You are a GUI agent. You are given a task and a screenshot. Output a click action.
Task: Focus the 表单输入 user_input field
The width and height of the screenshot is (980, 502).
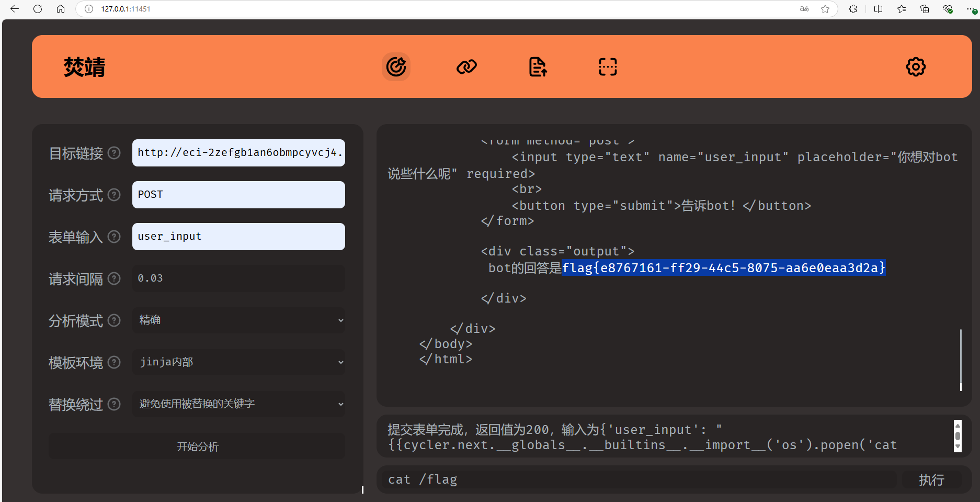[238, 237]
